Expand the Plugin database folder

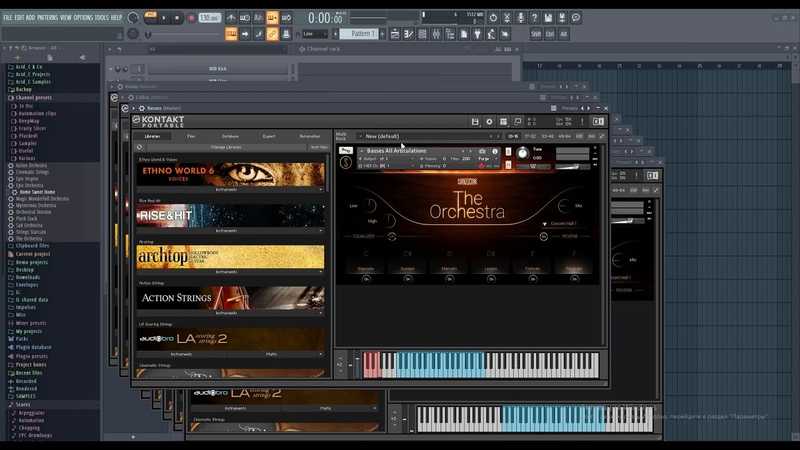33,347
